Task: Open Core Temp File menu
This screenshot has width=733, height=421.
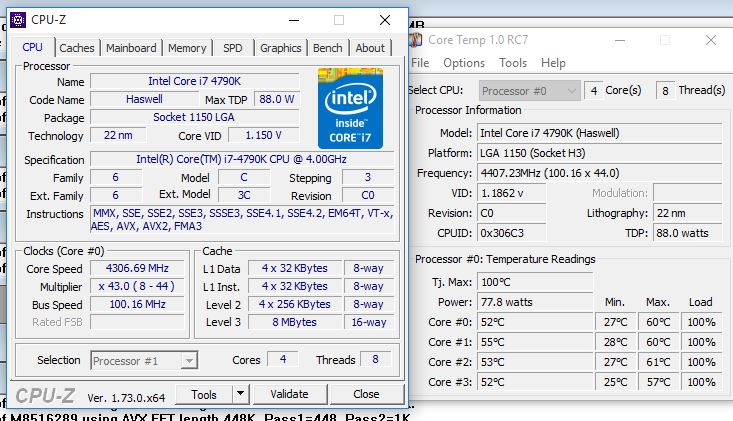Action: click(x=420, y=63)
